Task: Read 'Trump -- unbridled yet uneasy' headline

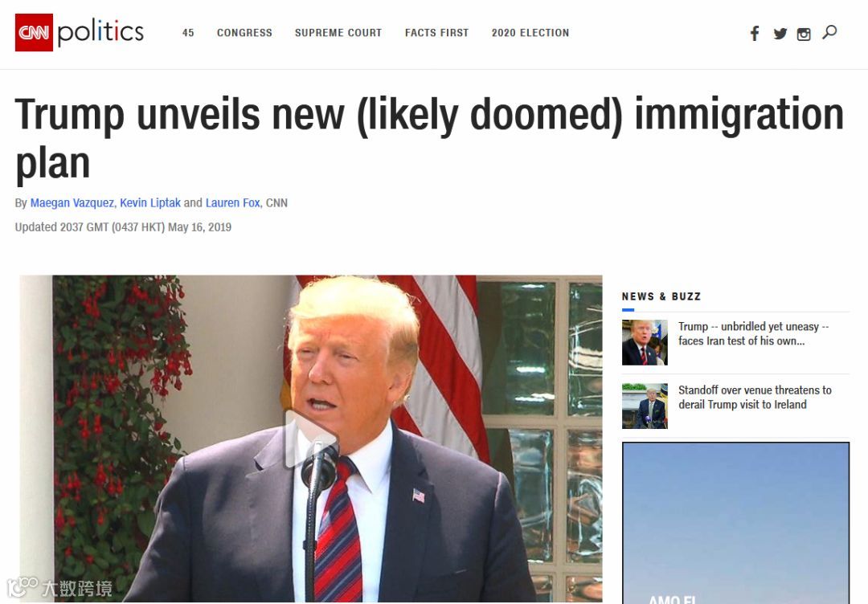Action: (753, 333)
